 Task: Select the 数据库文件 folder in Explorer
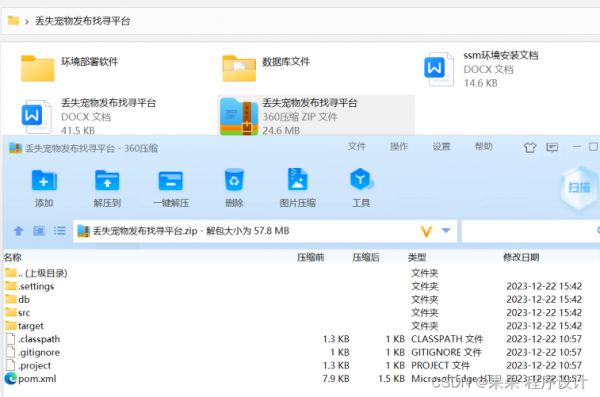(267, 68)
